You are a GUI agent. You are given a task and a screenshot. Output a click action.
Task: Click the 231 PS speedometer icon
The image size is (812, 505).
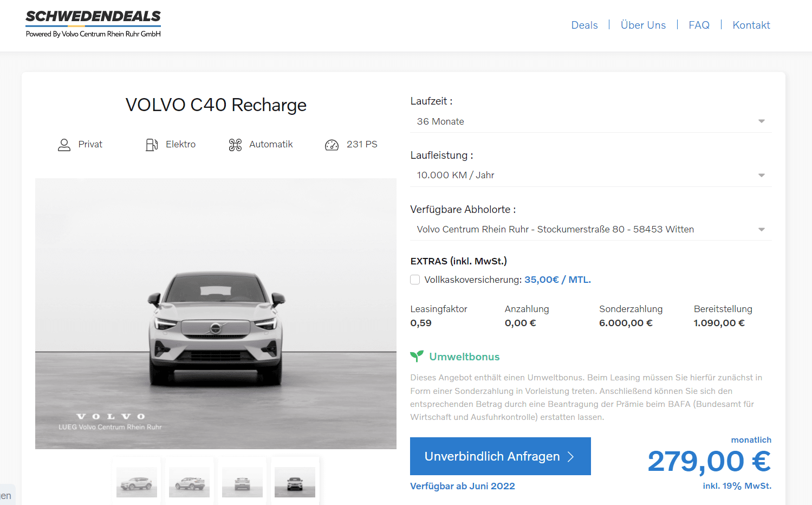[x=332, y=145]
